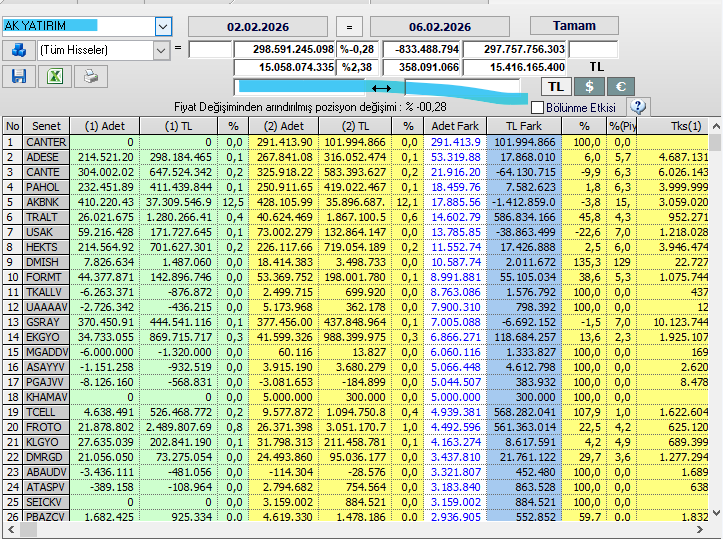The height and width of the screenshot is (539, 723).
Task: Click Adet Fark value 53.319.88
Action: 455,157
